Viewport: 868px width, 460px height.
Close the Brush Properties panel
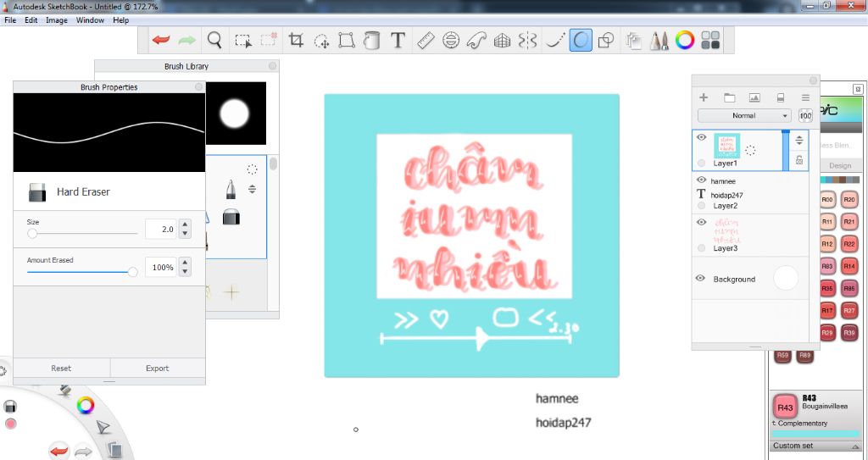(x=198, y=87)
